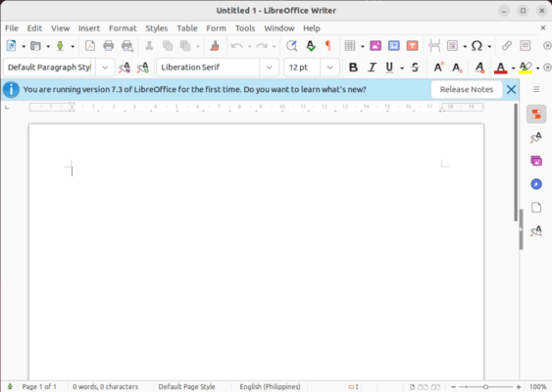Toggle Bold formatting
Screen dimensions: 552x392
[x=353, y=68]
